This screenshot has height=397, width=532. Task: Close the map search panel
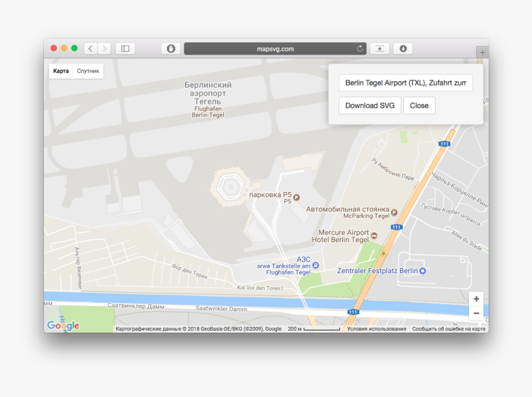tap(419, 106)
